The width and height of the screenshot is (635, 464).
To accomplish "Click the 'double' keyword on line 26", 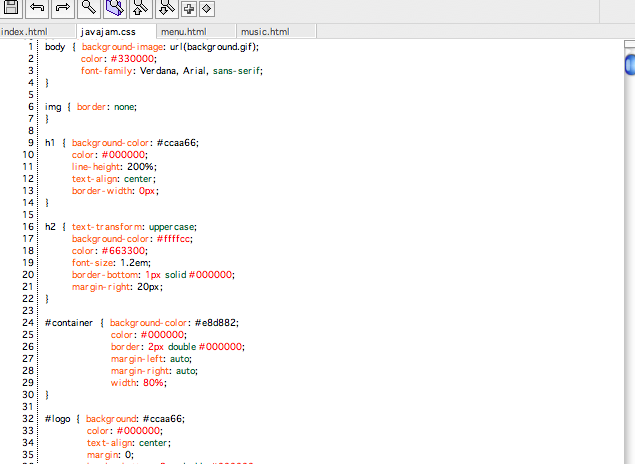I will [x=182, y=347].
